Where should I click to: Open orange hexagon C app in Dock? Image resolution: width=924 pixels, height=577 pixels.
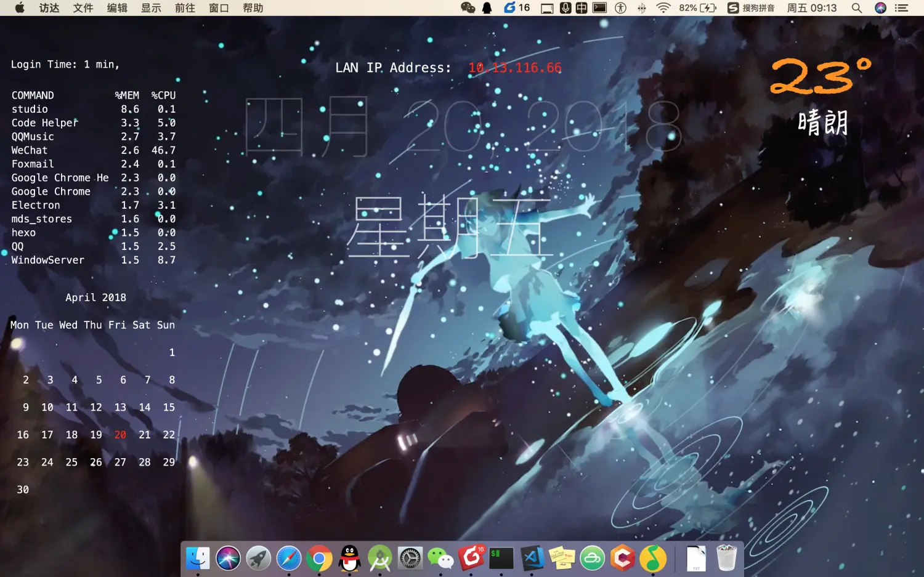623,559
